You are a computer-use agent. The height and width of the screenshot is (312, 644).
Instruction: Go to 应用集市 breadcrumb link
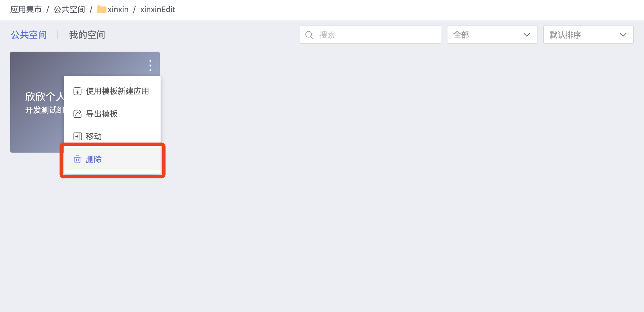pos(26,10)
